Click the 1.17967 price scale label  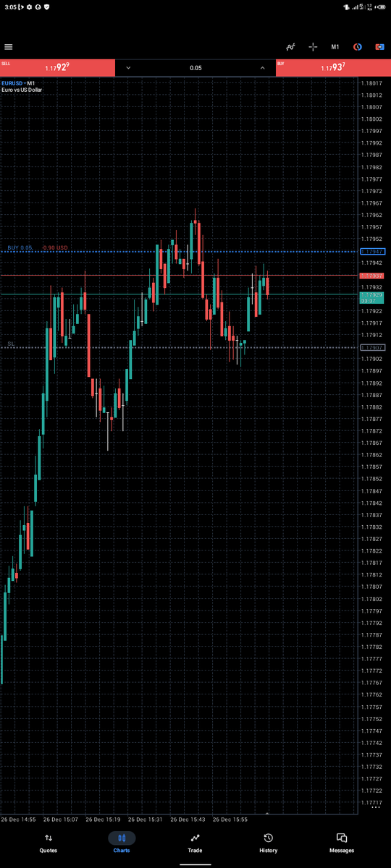click(x=371, y=203)
